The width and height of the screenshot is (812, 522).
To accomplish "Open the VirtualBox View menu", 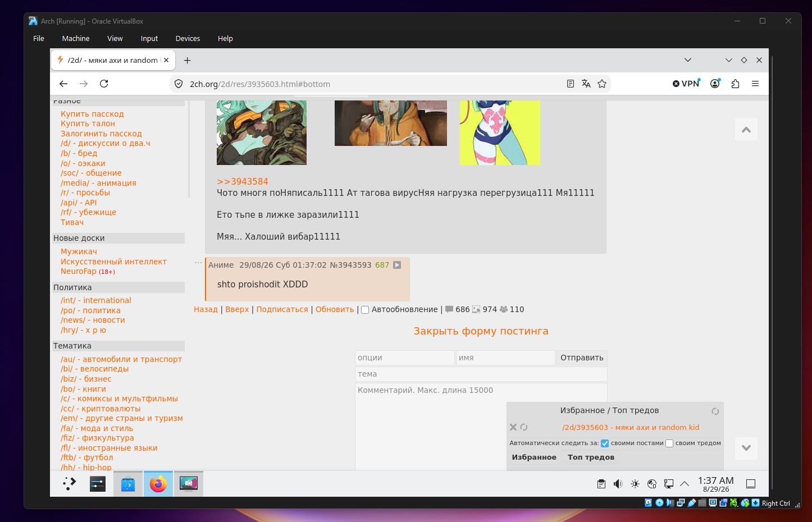I will 115,39.
